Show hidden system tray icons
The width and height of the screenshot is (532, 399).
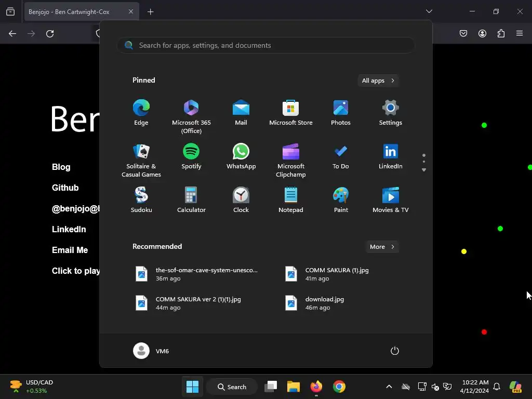[389, 387]
